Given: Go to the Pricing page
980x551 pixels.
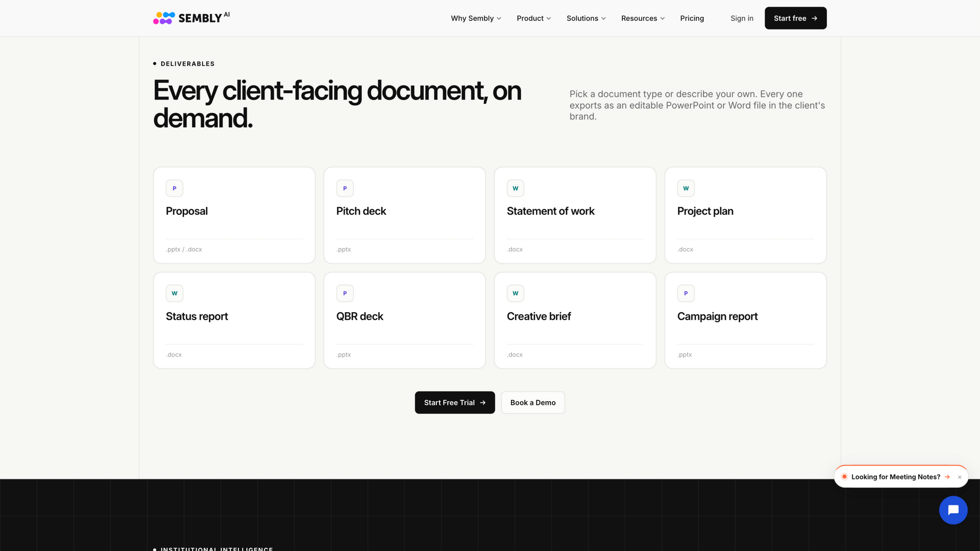Looking at the screenshot, I should coord(692,18).
